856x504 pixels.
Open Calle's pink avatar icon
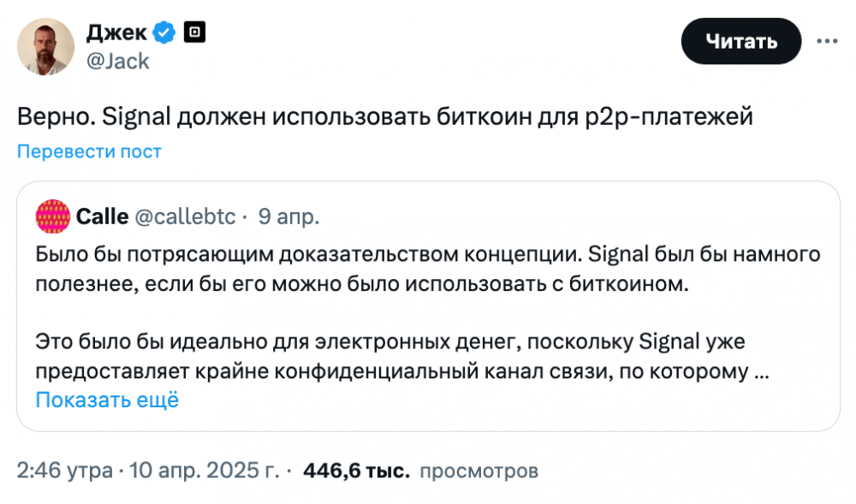[x=53, y=216]
